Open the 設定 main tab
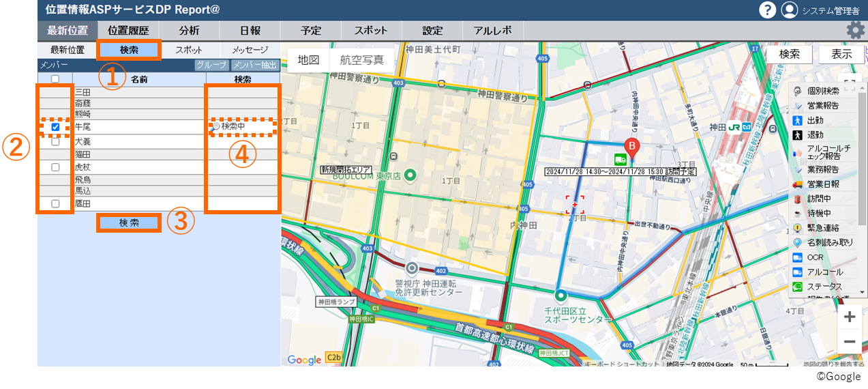The image size is (868, 389). pos(432,31)
